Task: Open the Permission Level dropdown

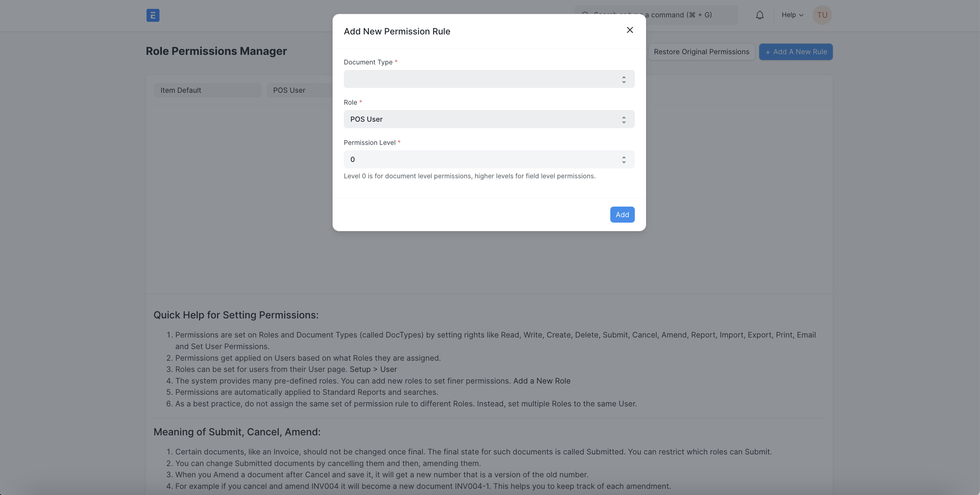Action: point(489,160)
